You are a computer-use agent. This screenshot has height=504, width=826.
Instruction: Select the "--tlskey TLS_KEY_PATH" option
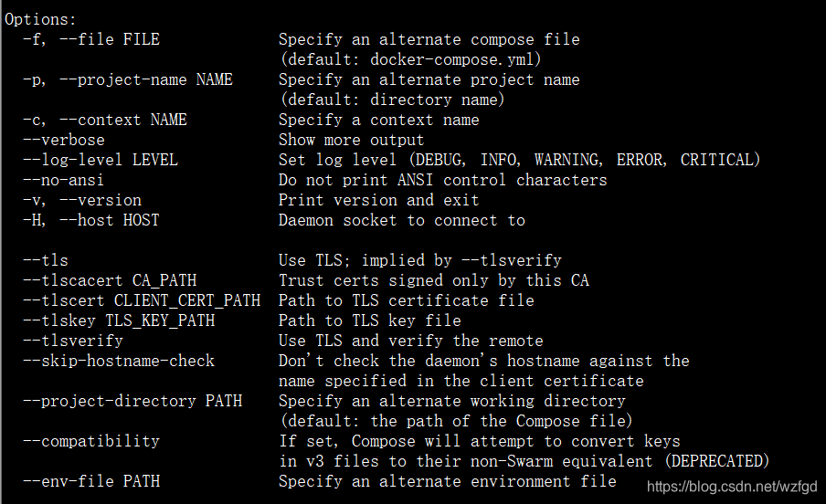tap(119, 320)
